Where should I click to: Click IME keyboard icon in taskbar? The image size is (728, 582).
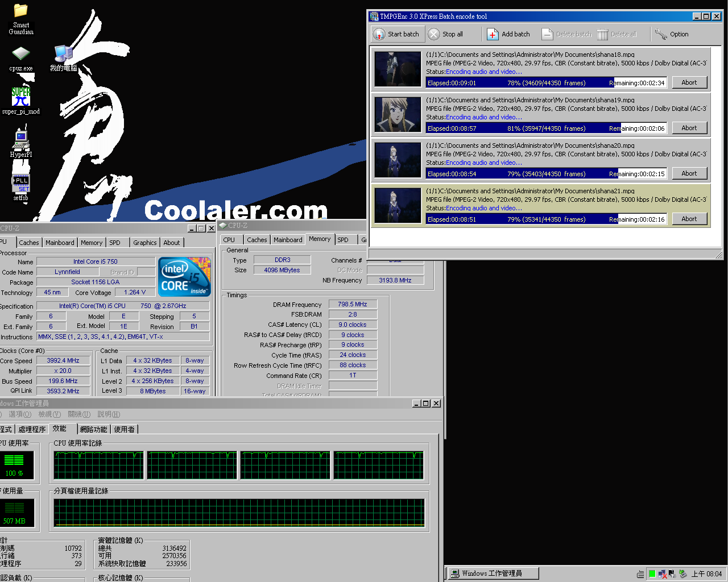(x=640, y=574)
